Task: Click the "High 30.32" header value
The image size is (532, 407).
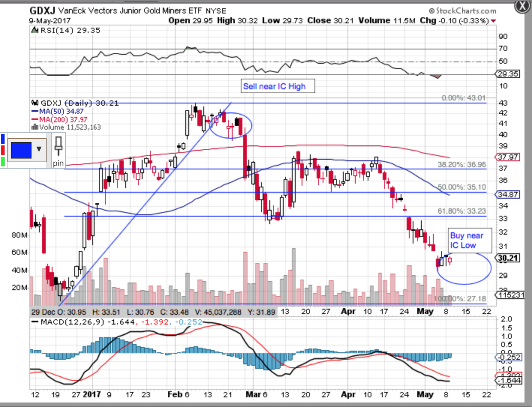Action: coord(237,21)
